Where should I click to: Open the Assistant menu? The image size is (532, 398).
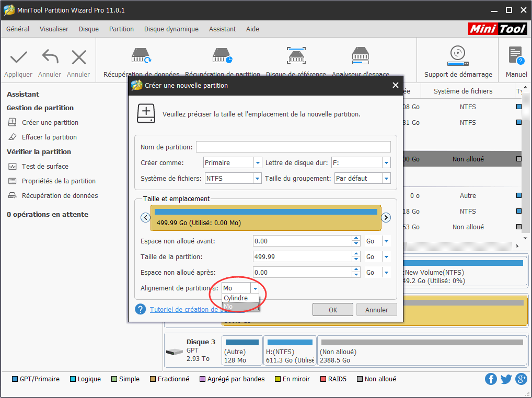[222, 29]
